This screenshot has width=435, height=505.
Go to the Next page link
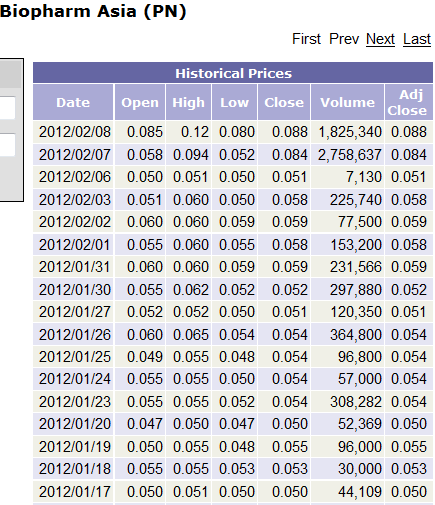coord(380,39)
